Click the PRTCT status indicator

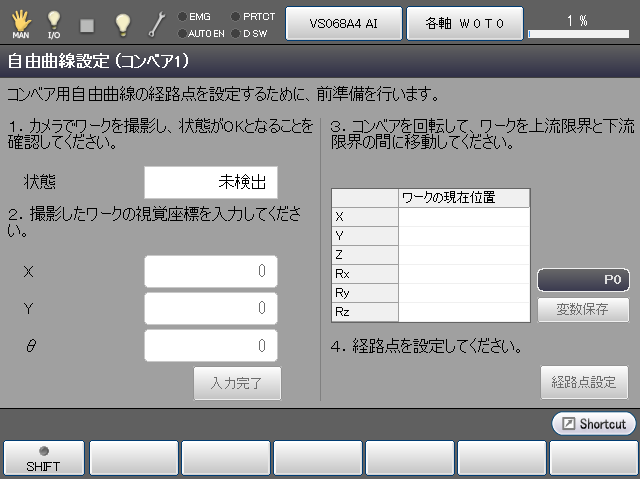pos(252,16)
